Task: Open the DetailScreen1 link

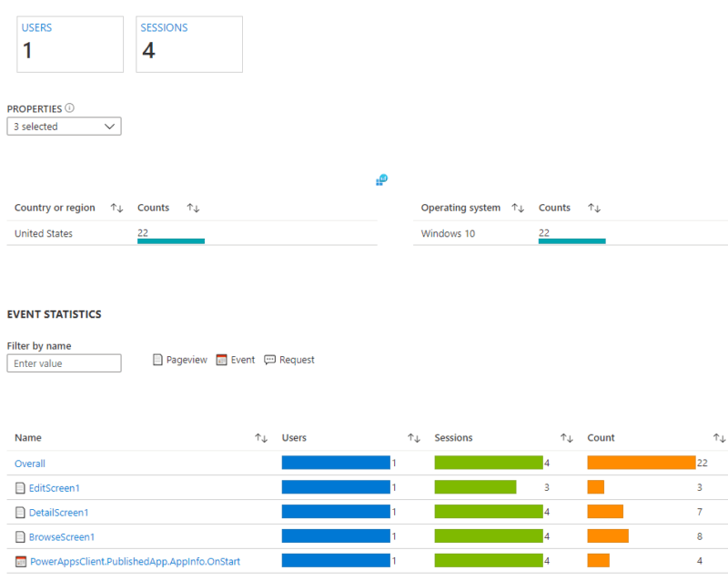Action: [58, 512]
